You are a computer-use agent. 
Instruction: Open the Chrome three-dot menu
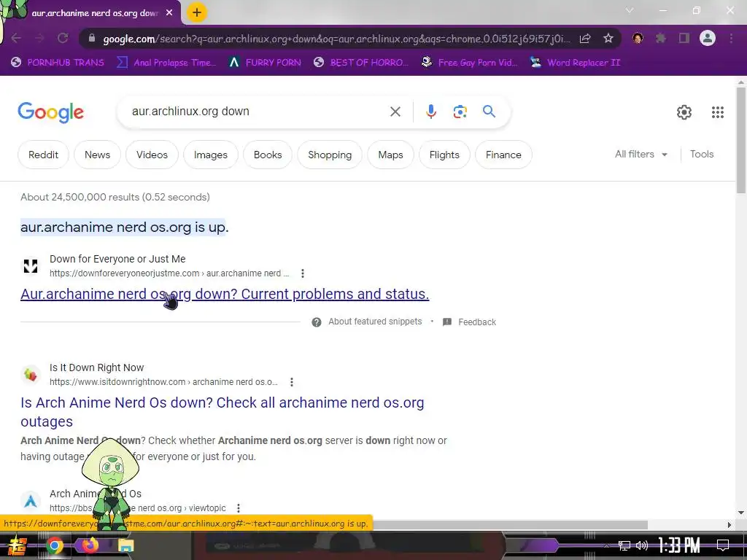[731, 38]
